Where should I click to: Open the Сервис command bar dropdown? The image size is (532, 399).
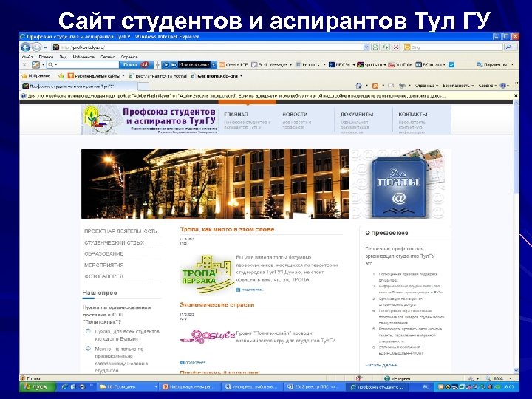(x=487, y=86)
